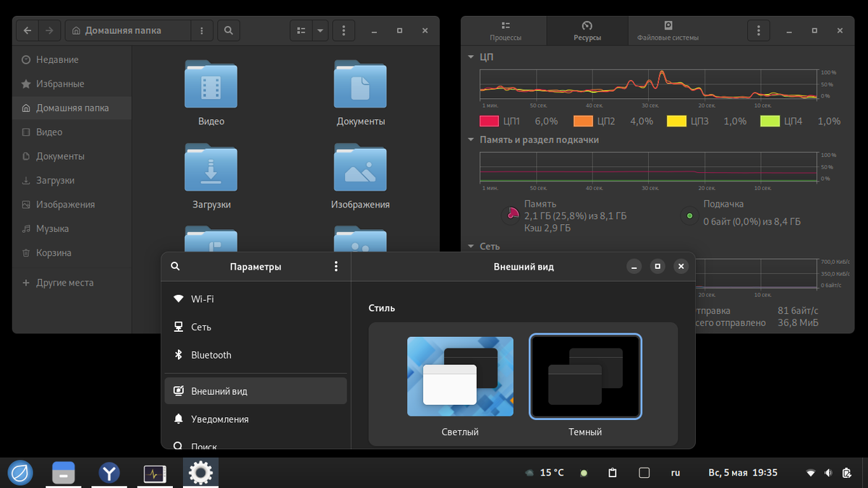Open file manager from the taskbar

tap(64, 473)
